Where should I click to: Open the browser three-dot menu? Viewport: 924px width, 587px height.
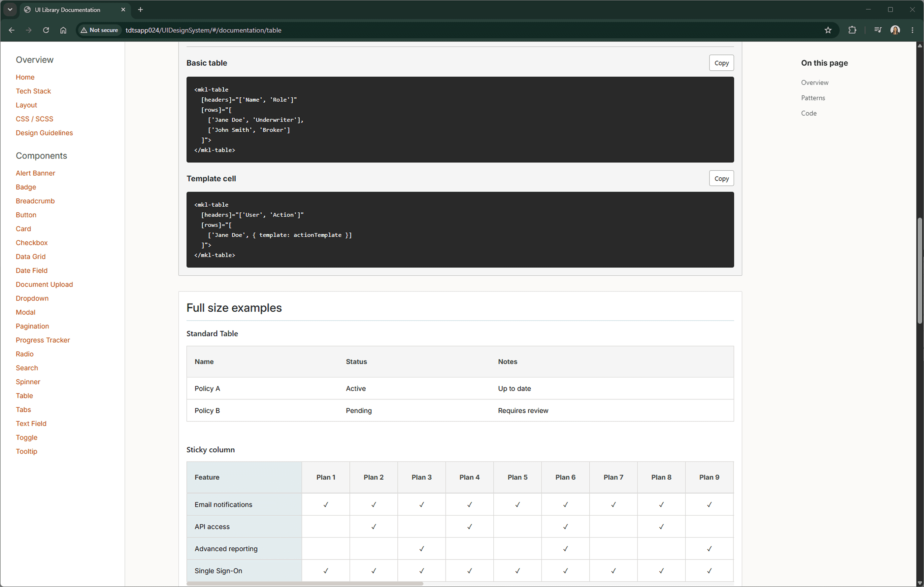(912, 30)
